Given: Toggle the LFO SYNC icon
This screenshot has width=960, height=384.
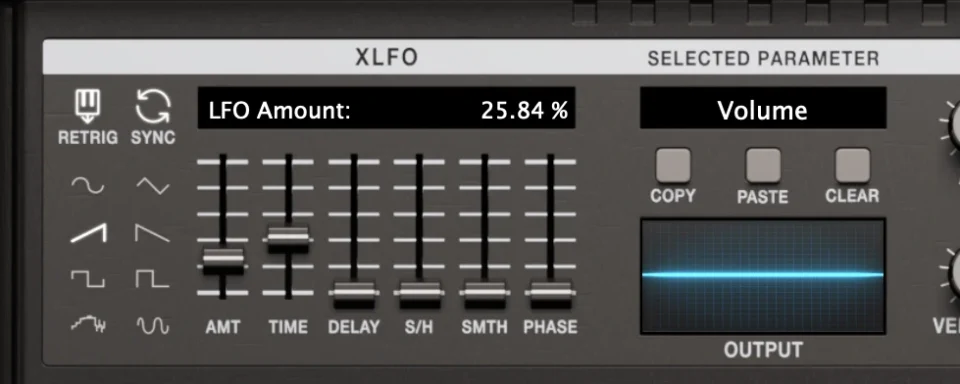Looking at the screenshot, I should [x=153, y=106].
